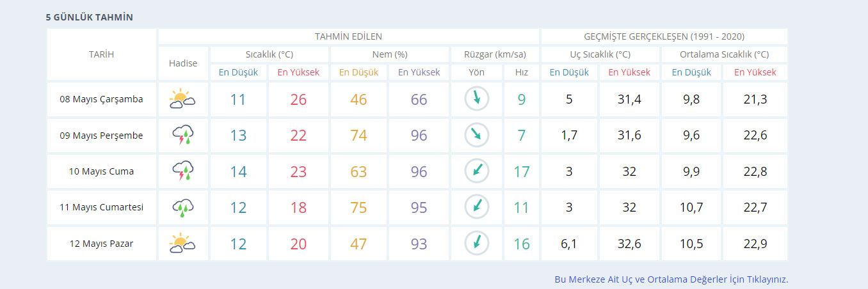Screen dimensions: 868x289
Task: Click the wind direction compass for 12 Mayıs
Action: pos(476,244)
